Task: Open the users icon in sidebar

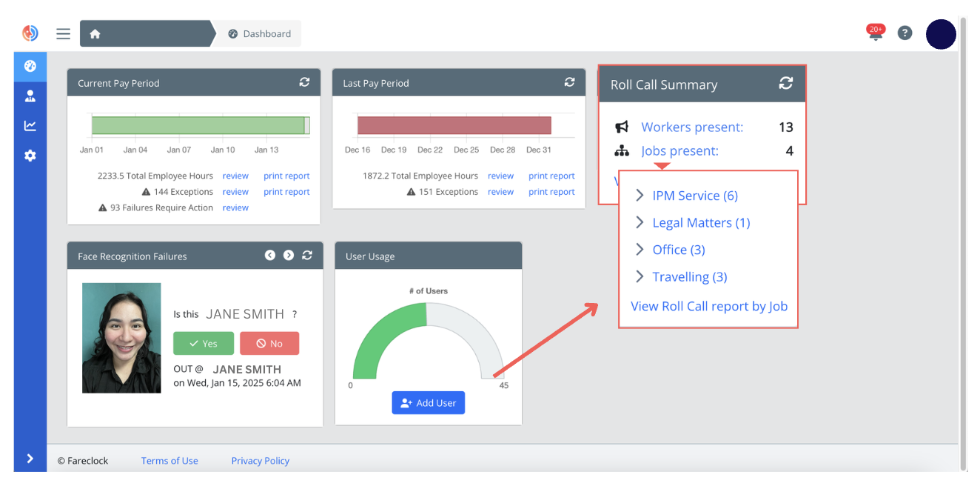Action: [30, 96]
